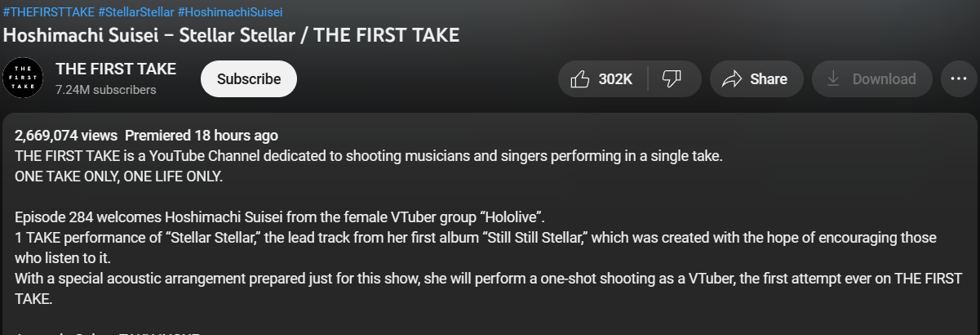Click the Episode 284 description paragraph
This screenshot has height=335, width=980.
[279, 218]
